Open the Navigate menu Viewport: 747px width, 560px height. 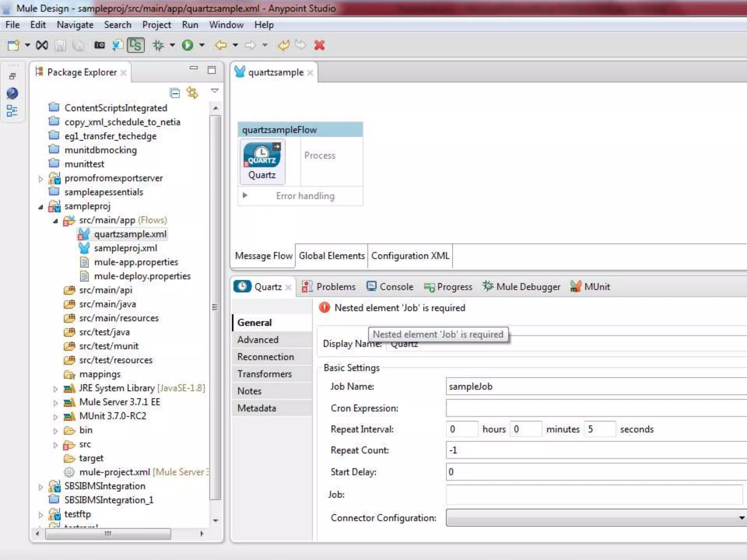(x=75, y=25)
